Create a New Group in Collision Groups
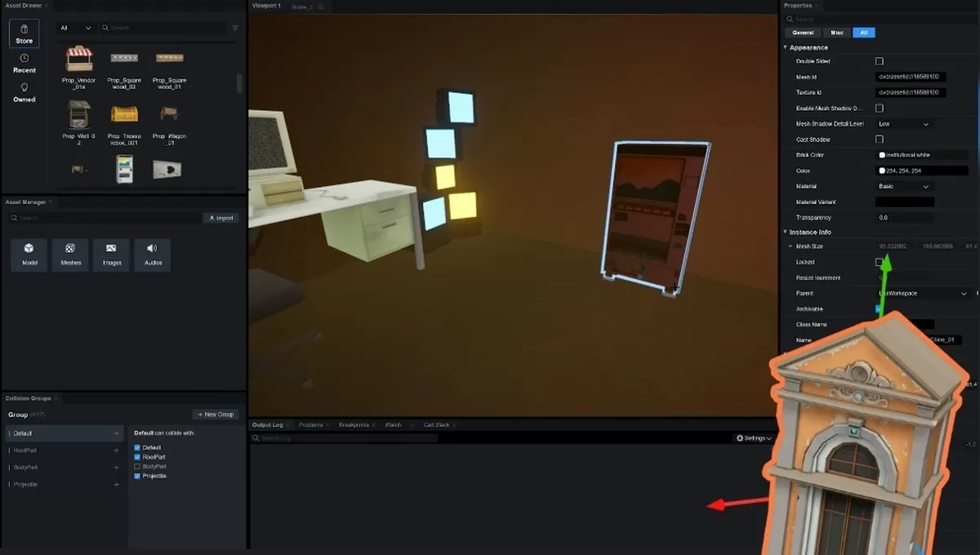The width and height of the screenshot is (980, 555). 216,415
